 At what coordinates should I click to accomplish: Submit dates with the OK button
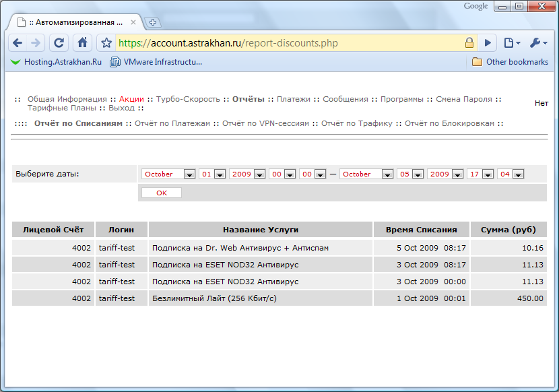pos(162,193)
